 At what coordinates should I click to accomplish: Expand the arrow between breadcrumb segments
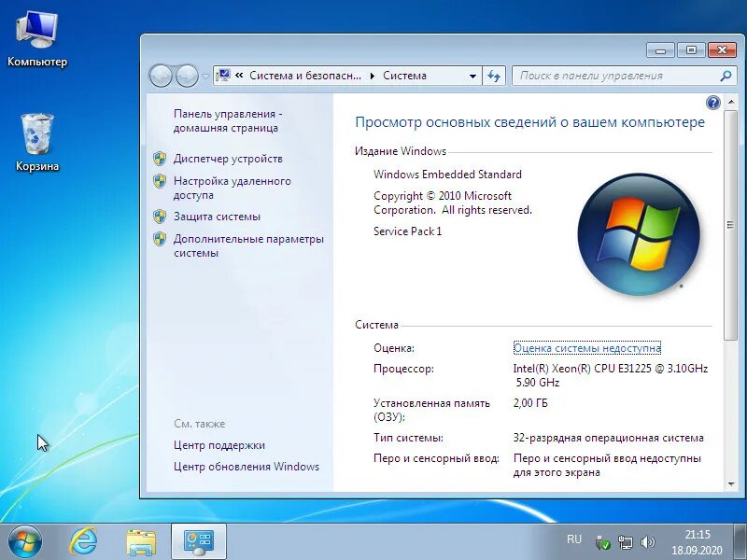tap(372, 76)
